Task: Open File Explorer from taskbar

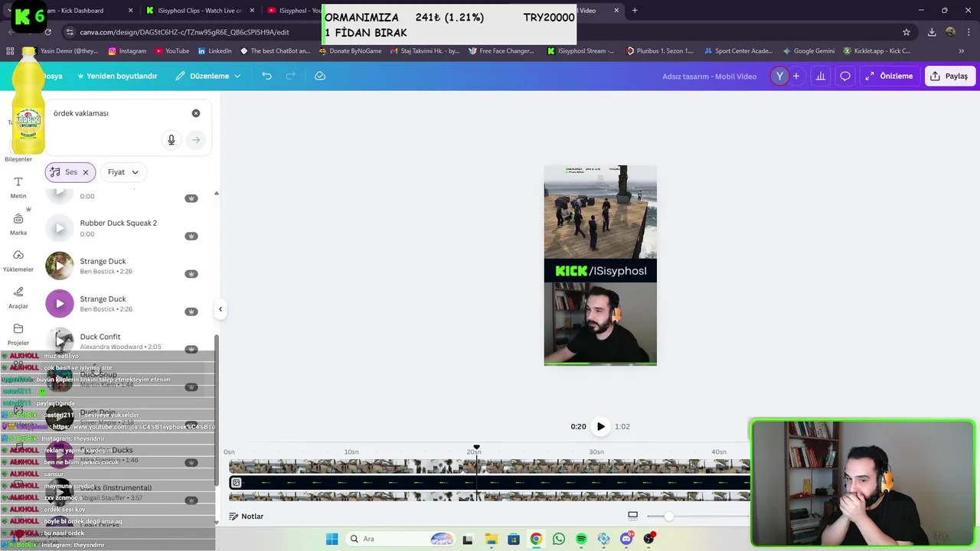Action: [x=491, y=539]
